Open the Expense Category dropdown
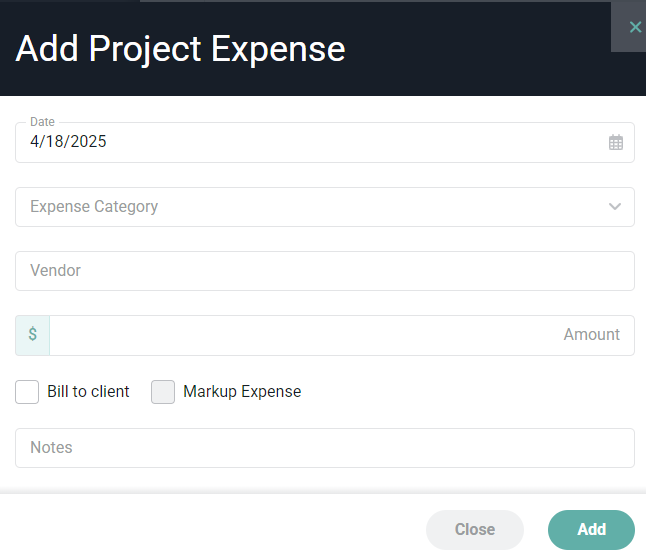Screen dimensions: 646x558 tap(325, 207)
